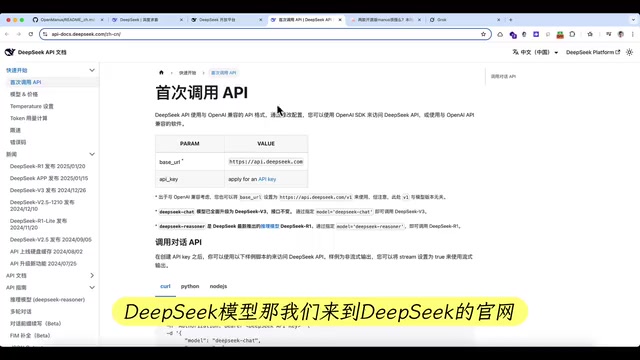Expand the API 文档 sidebar section
This screenshot has width=640, height=360.
[x=92, y=276]
